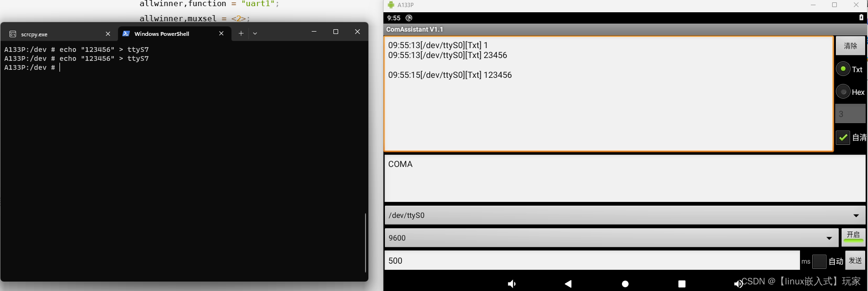Open the /dev/ttyS0 port dropdown
The image size is (868, 291).
(625, 215)
